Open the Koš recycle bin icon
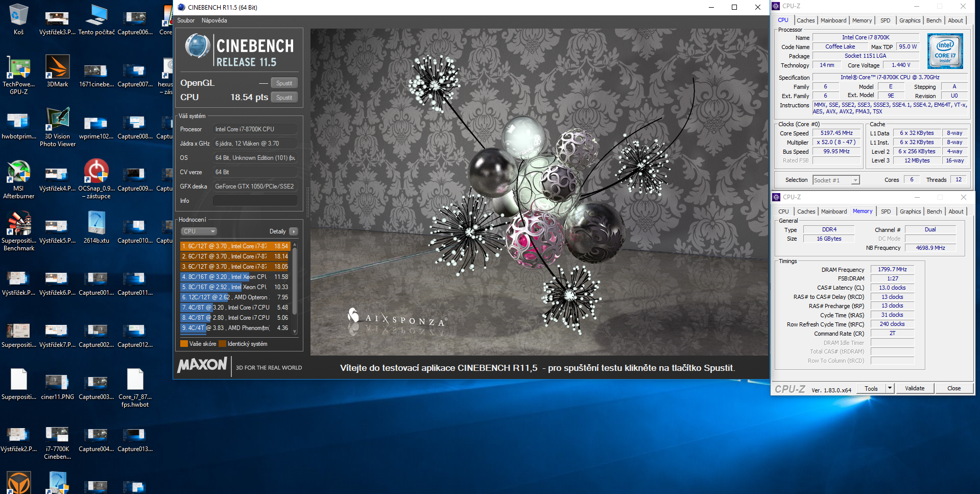 (18, 19)
